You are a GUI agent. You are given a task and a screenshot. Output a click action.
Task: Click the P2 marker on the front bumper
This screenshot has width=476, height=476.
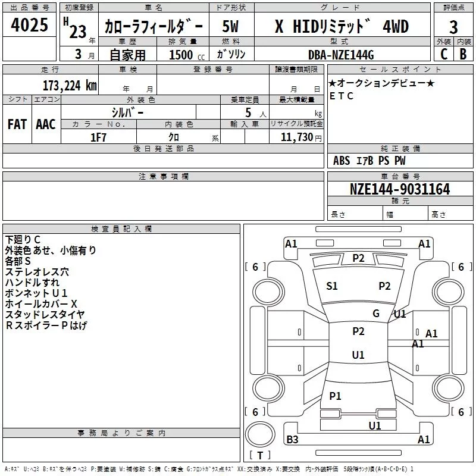point(358,258)
